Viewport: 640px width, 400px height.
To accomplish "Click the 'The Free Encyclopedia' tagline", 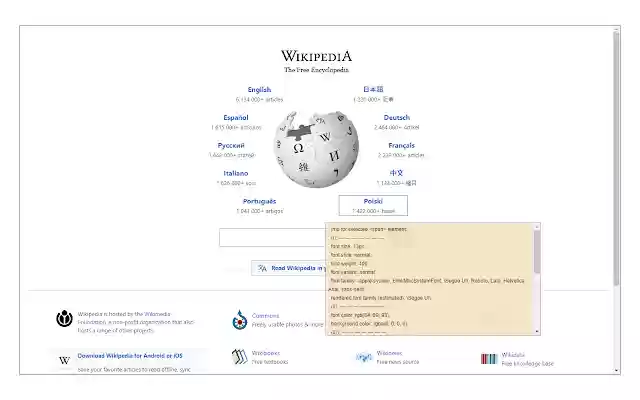I will (x=316, y=70).
